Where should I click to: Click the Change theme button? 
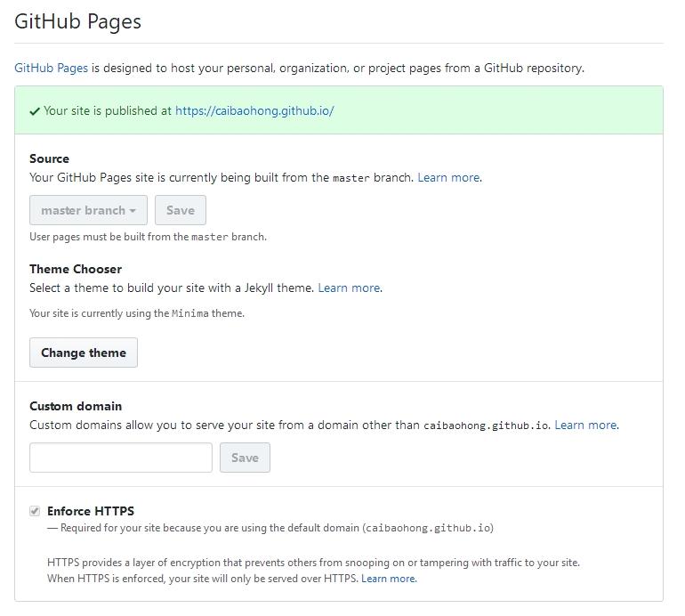[x=84, y=353]
